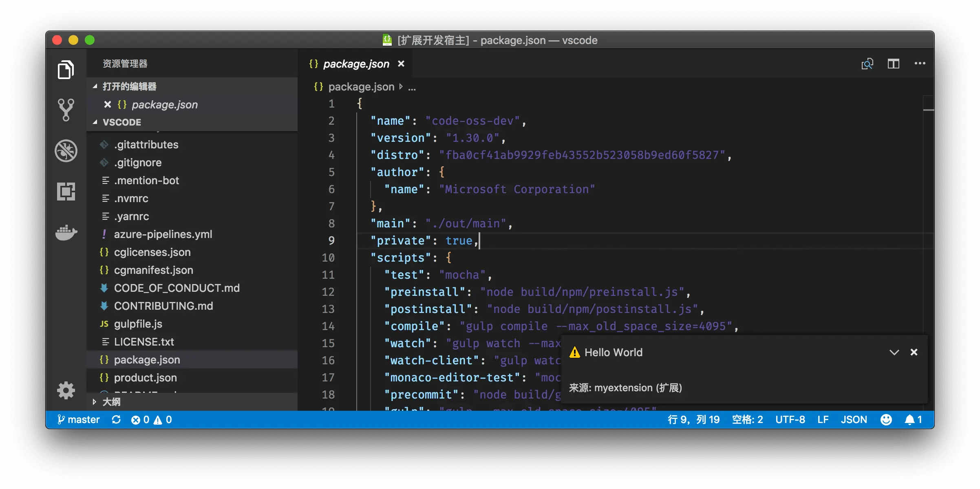Screen dimensions: 980x489
Task: Split the editor to the right
Action: 894,64
